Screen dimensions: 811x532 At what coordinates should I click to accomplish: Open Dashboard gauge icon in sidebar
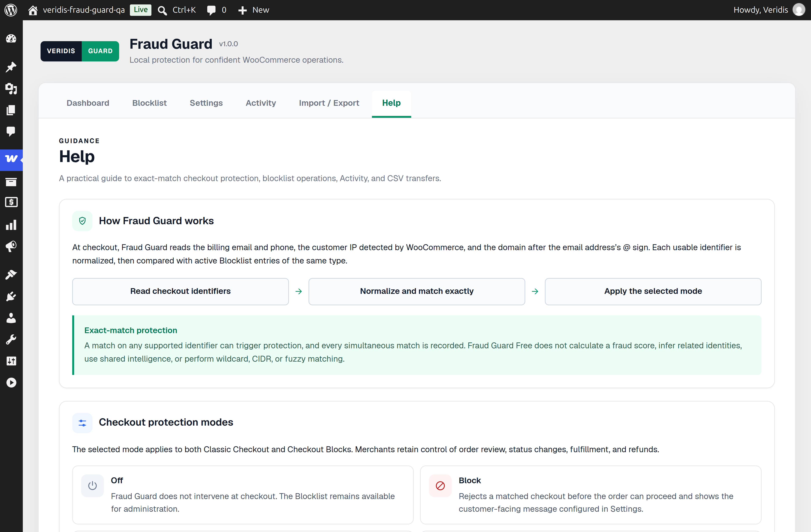click(11, 38)
